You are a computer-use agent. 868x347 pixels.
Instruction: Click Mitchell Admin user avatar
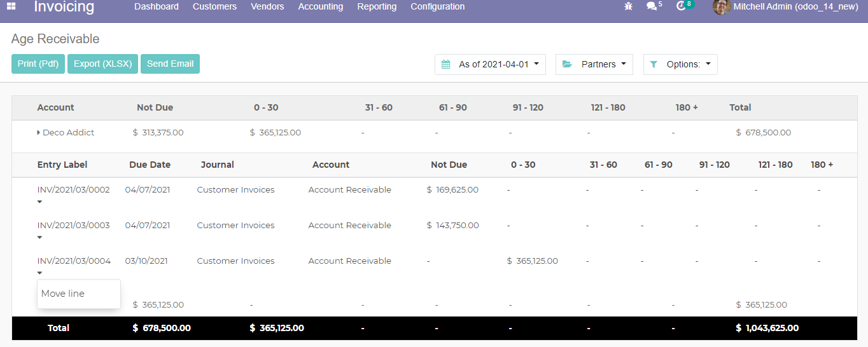[721, 7]
